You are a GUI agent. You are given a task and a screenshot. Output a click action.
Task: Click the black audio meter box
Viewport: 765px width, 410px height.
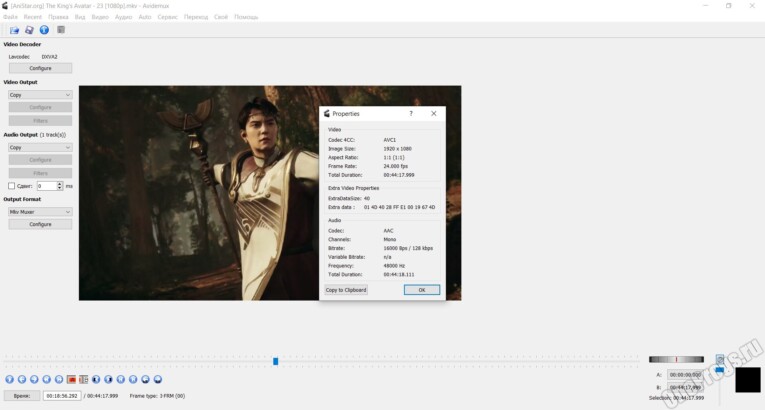point(748,380)
